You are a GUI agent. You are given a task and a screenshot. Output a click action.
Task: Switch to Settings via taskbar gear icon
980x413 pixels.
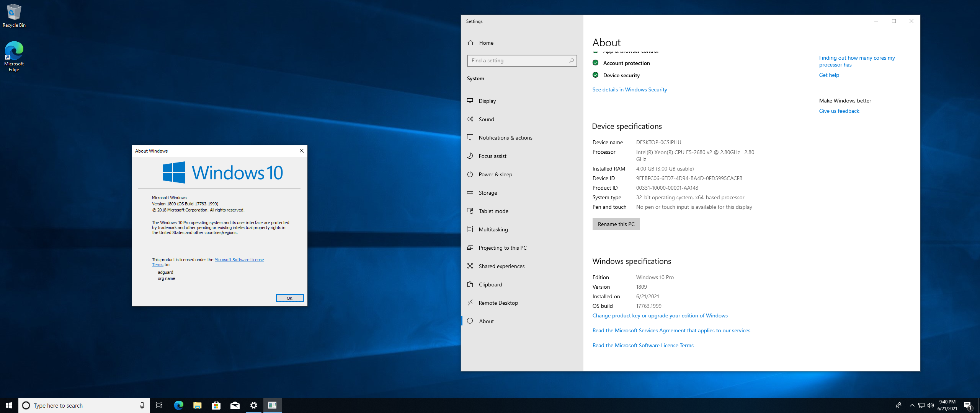coord(253,405)
